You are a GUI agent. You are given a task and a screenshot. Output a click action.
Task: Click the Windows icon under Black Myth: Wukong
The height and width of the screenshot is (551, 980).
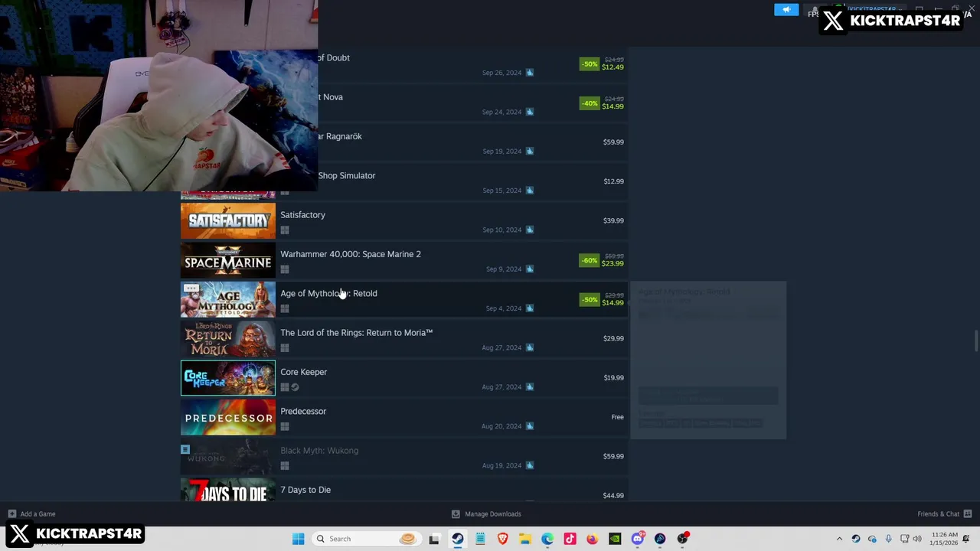coord(285,465)
